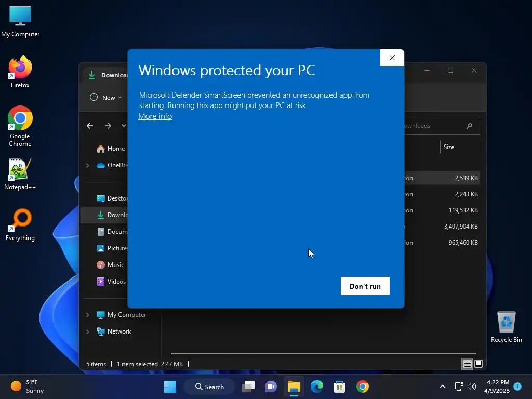The image size is (532, 399).
Task: Open the weather widget showing 51°F
Action: (x=27, y=387)
